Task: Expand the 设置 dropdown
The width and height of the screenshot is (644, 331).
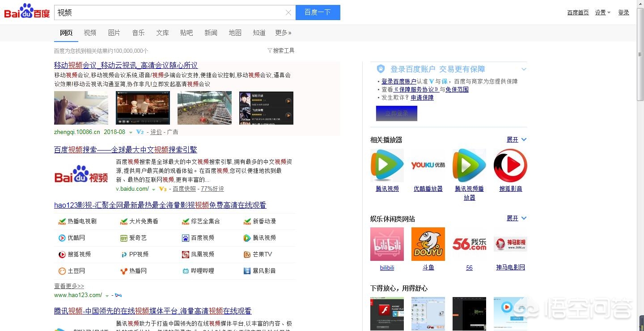Action: pos(602,13)
